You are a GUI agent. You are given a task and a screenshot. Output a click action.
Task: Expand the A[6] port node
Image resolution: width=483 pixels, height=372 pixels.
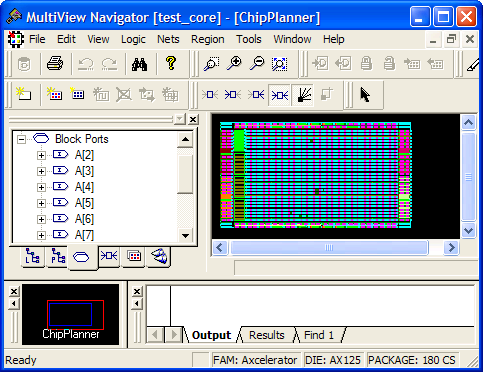coord(41,219)
